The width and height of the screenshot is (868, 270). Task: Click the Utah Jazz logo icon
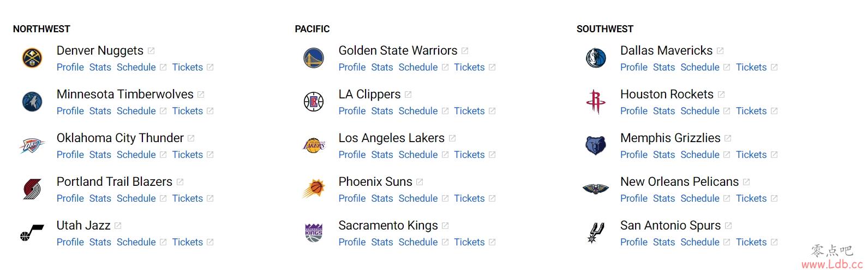click(x=32, y=233)
